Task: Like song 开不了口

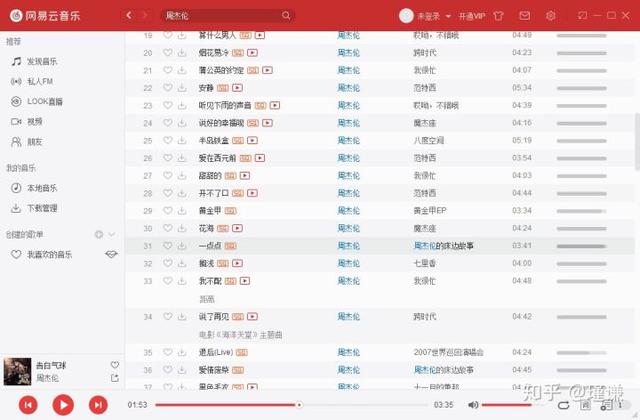Action: coord(167,193)
